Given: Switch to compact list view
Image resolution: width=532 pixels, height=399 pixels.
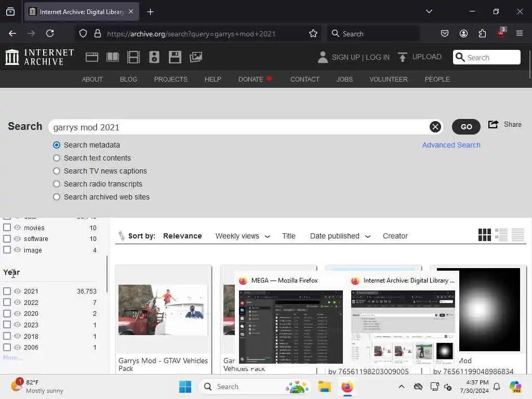Looking at the screenshot, I should pyautogui.click(x=518, y=235).
